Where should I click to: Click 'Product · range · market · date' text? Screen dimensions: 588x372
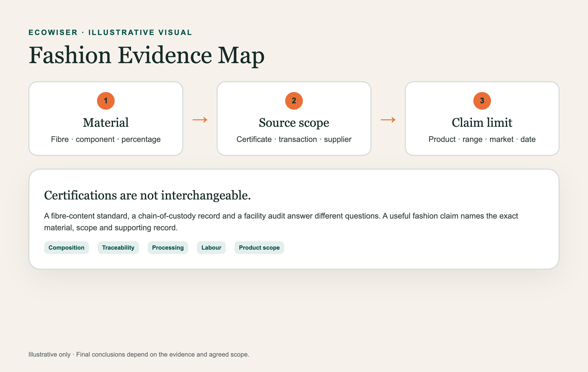click(x=482, y=139)
